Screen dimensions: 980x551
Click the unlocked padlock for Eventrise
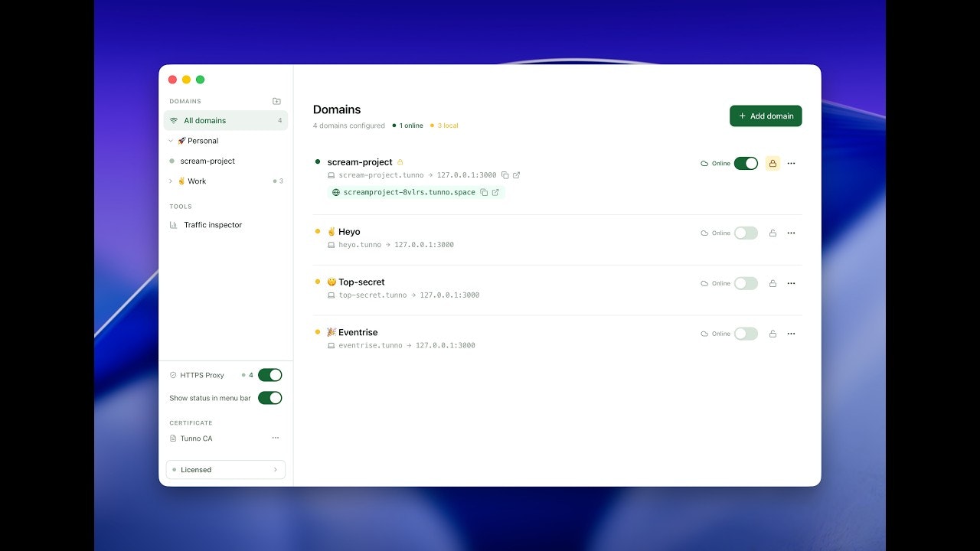[773, 334]
